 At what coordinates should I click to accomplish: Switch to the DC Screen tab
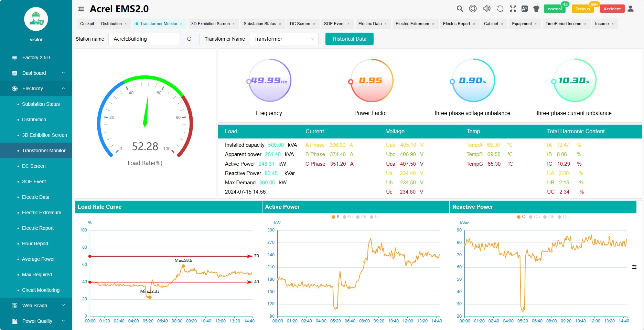(x=300, y=23)
